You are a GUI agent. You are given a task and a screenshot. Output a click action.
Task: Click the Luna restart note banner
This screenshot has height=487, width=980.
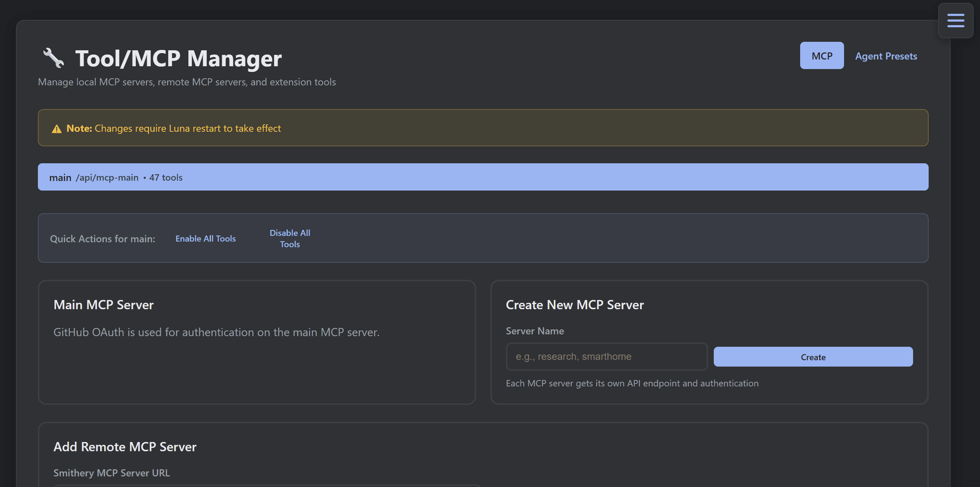coord(483,128)
